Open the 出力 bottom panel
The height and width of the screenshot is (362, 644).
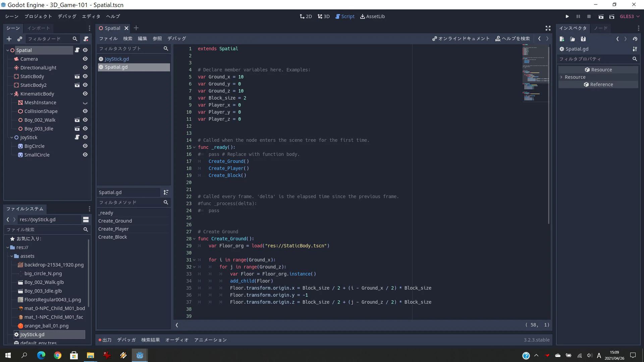click(x=105, y=340)
